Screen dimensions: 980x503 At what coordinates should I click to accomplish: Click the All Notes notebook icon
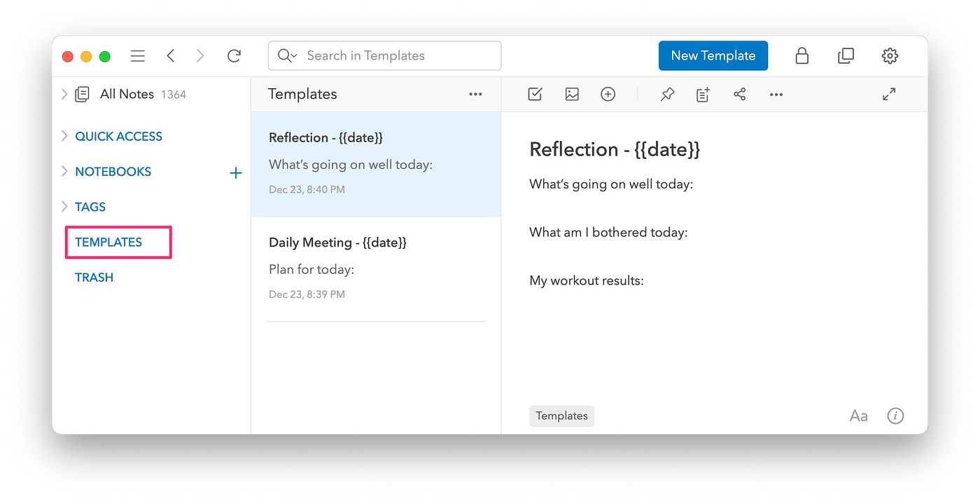[82, 94]
